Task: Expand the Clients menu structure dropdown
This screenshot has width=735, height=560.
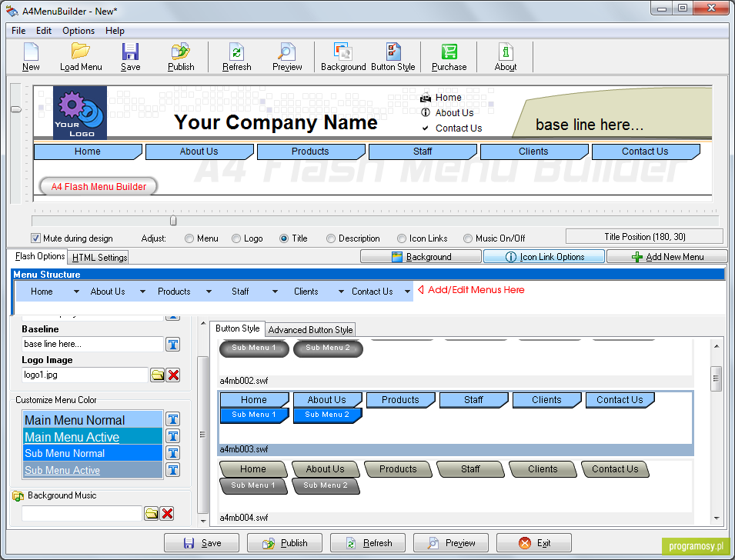Action: click(x=341, y=292)
